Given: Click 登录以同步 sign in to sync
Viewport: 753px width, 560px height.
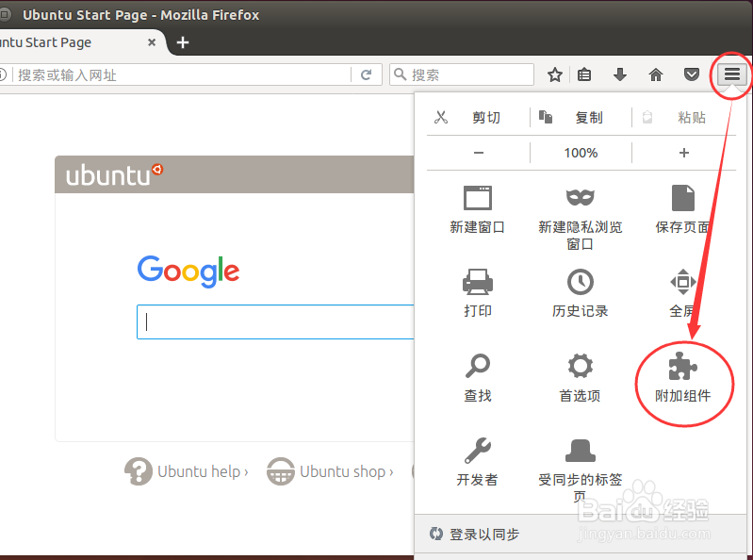Looking at the screenshot, I should pyautogui.click(x=475, y=534).
